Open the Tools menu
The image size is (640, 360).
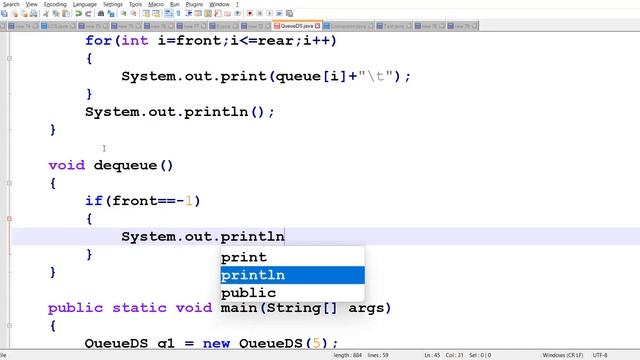[x=136, y=4]
